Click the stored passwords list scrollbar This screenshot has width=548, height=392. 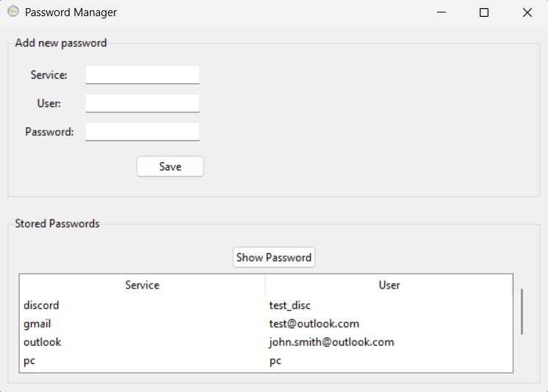(522, 312)
